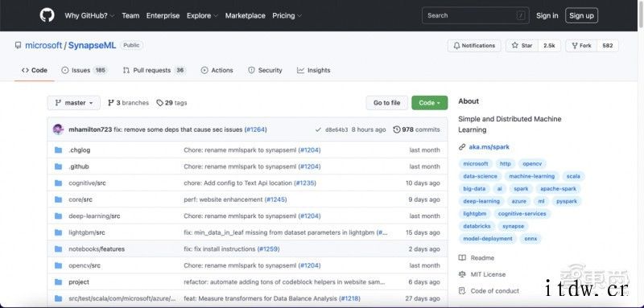Click the repository book icon beside microsoft
Screen dimensions: 644x308
pos(18,45)
